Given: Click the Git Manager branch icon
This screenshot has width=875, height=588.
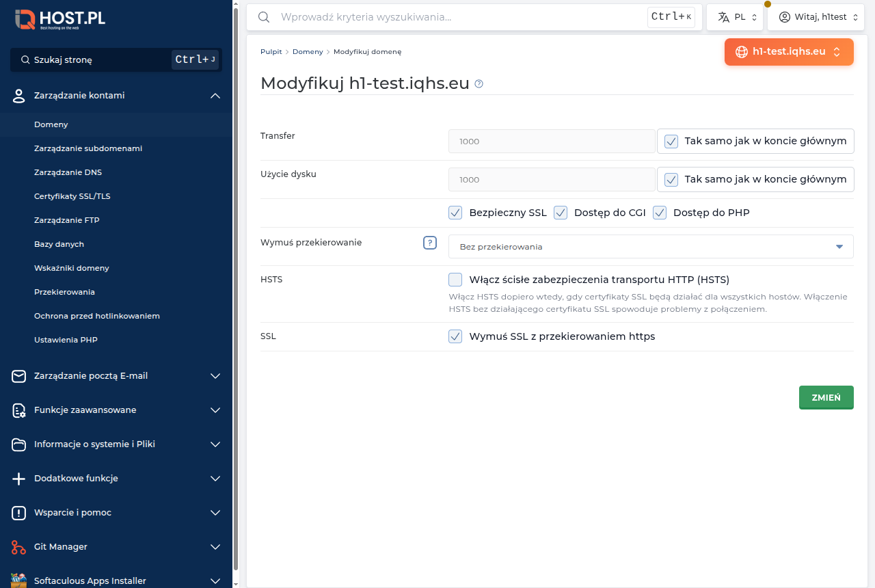Looking at the screenshot, I should [19, 547].
